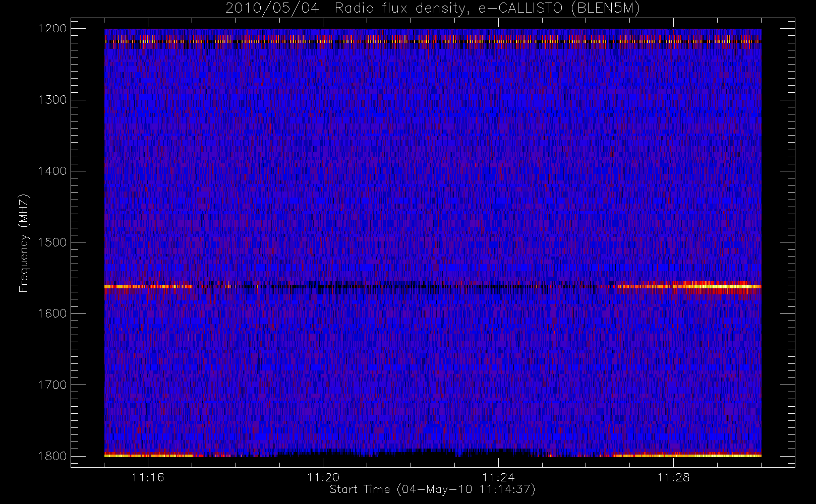
Task: Click the 1500 frequency tick label
Action: tap(52, 242)
